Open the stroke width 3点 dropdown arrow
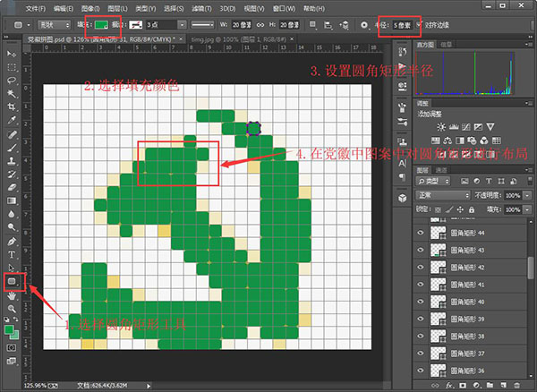The height and width of the screenshot is (392, 537). coord(183,25)
